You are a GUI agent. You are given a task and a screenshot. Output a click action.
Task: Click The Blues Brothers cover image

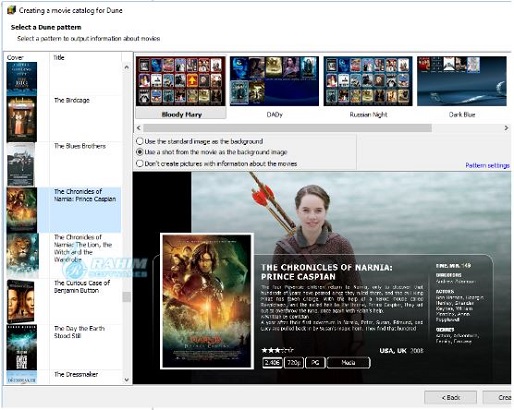click(x=21, y=164)
